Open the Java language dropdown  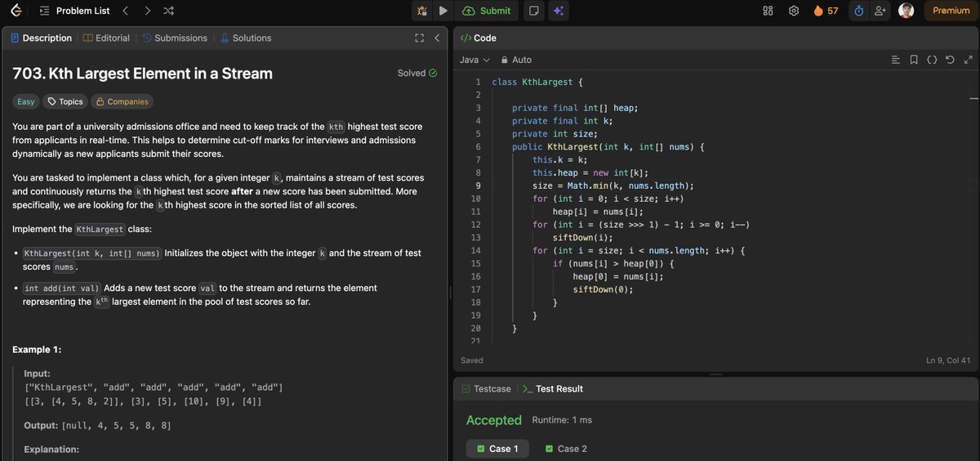pyautogui.click(x=474, y=60)
